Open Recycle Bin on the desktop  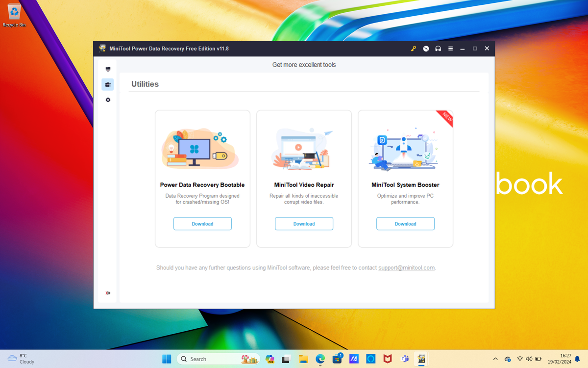(x=14, y=15)
